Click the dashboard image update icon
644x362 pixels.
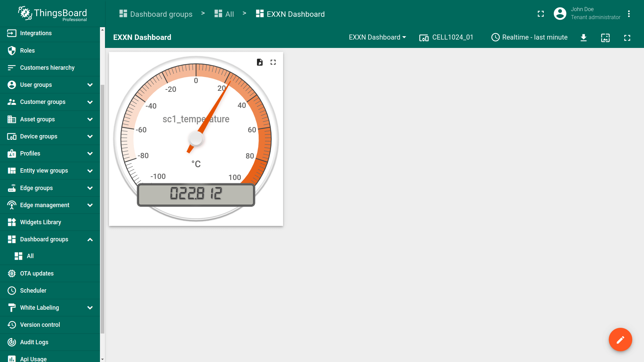point(605,38)
